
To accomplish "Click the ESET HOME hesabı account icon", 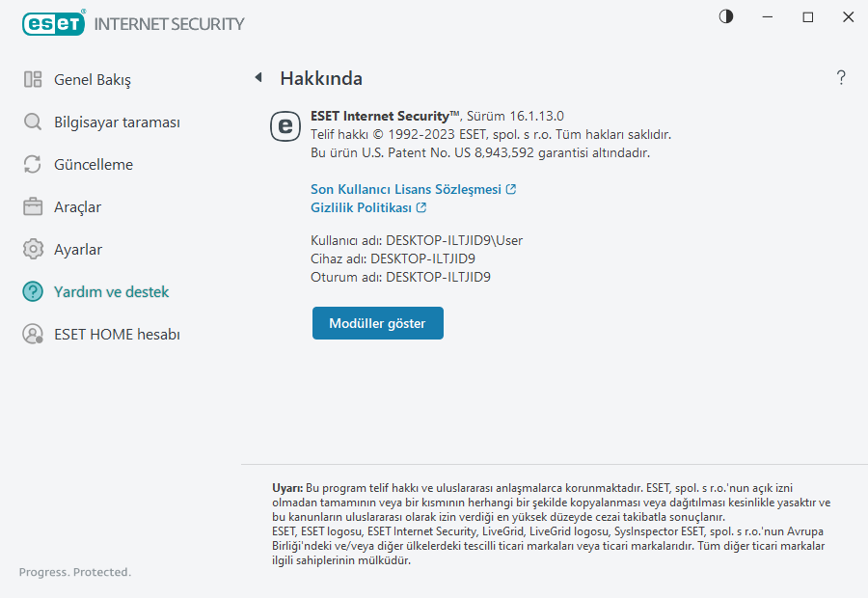I will tap(33, 335).
